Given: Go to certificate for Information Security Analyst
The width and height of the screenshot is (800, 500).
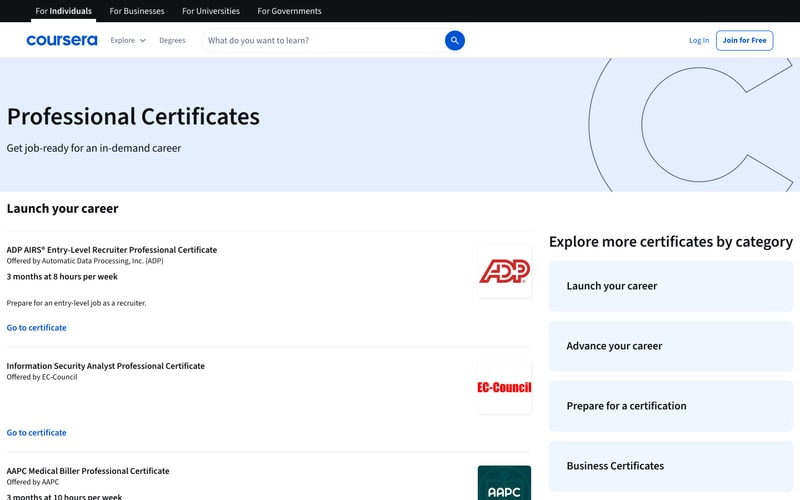Looking at the screenshot, I should pos(36,433).
